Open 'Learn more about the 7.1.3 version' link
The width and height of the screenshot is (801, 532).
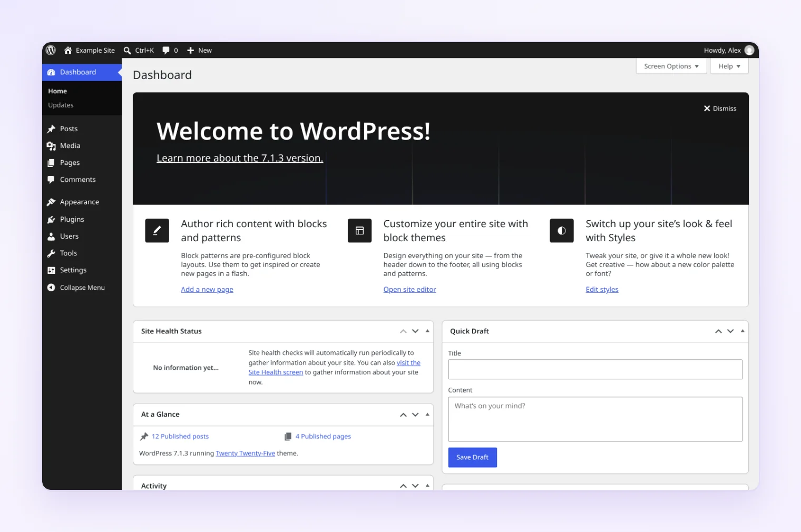(240, 158)
